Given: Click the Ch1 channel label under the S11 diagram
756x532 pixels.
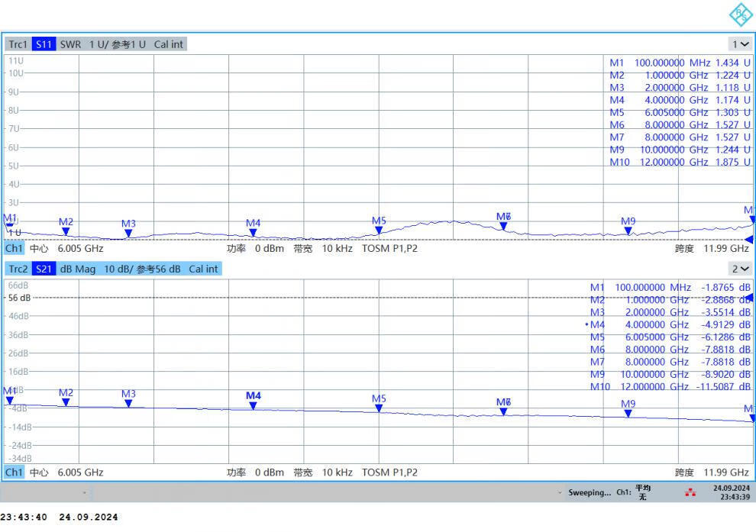Looking at the screenshot, I should click(x=14, y=248).
